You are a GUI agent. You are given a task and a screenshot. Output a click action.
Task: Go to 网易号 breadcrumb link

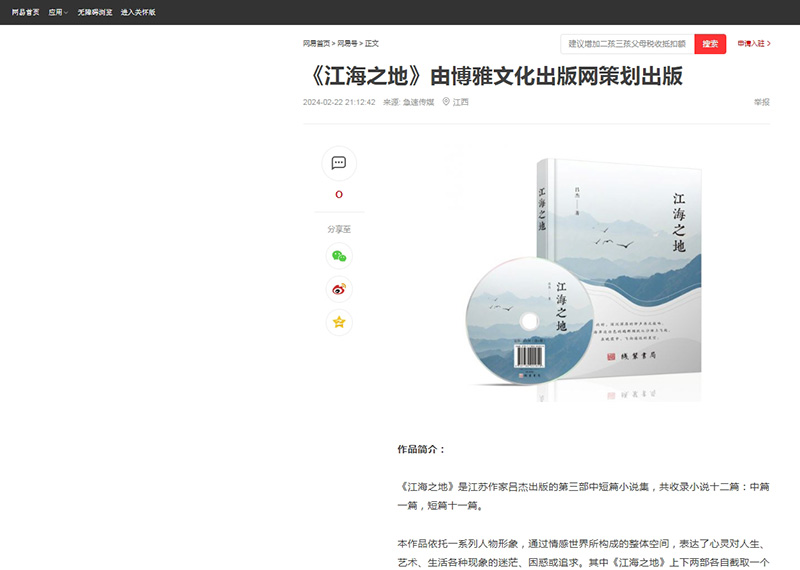(x=347, y=43)
